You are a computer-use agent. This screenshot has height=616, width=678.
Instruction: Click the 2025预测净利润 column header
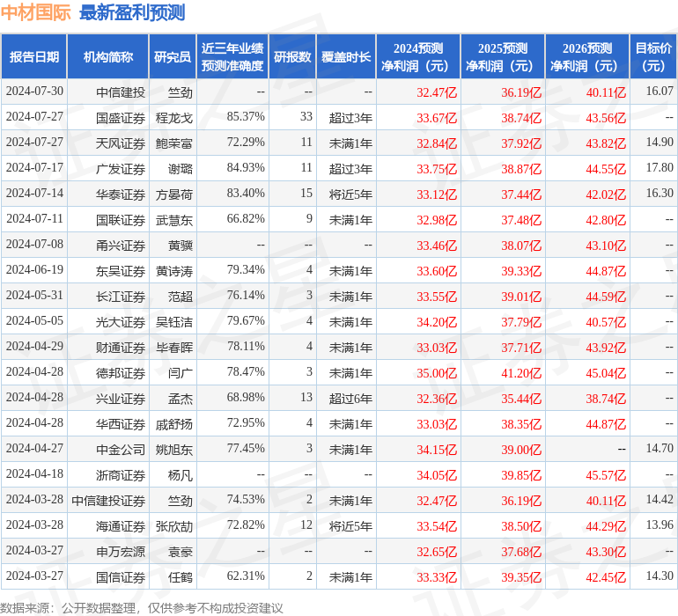[x=503, y=56]
